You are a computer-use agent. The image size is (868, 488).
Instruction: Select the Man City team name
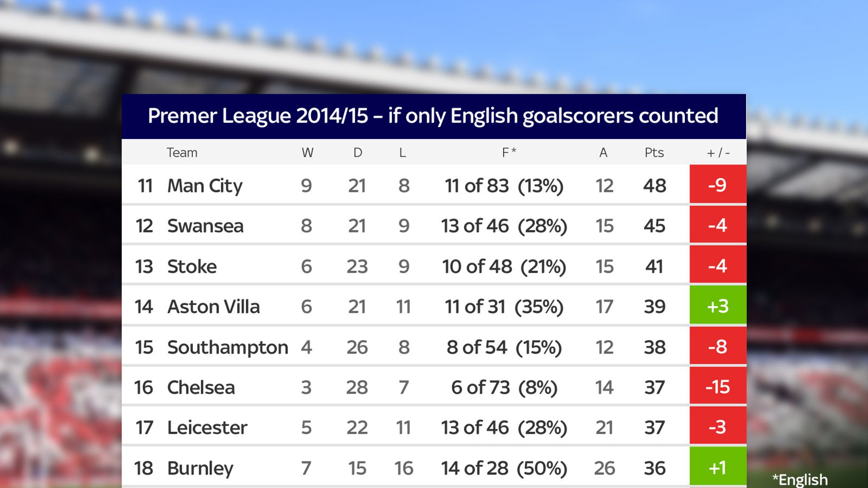(x=205, y=186)
